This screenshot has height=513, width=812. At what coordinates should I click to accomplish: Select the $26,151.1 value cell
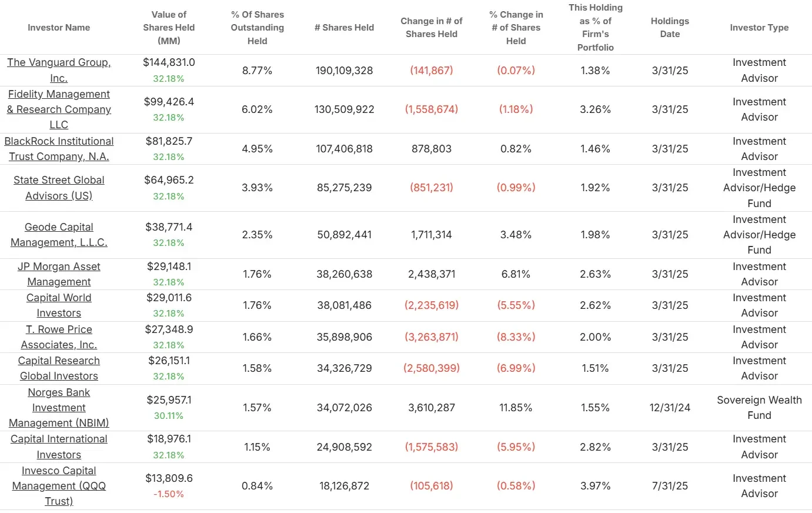tap(169, 361)
